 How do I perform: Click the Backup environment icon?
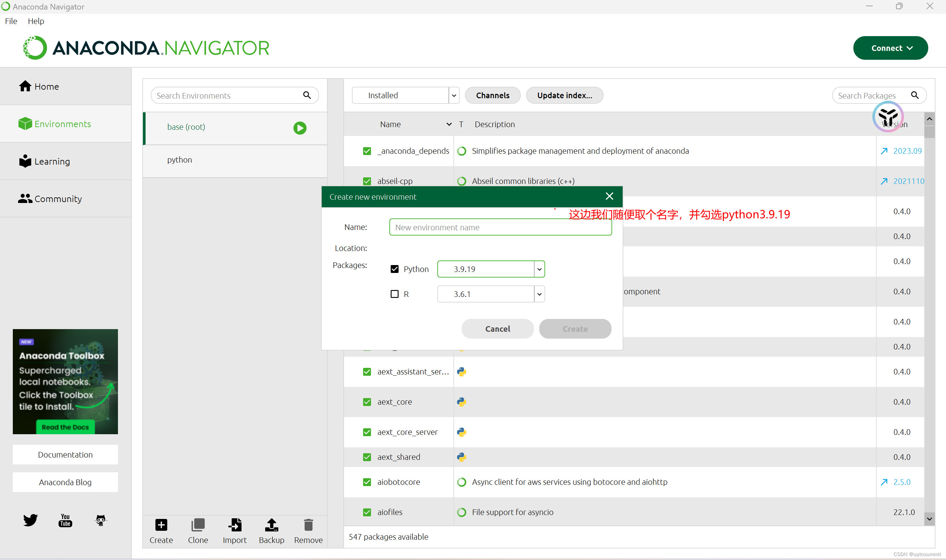[271, 525]
